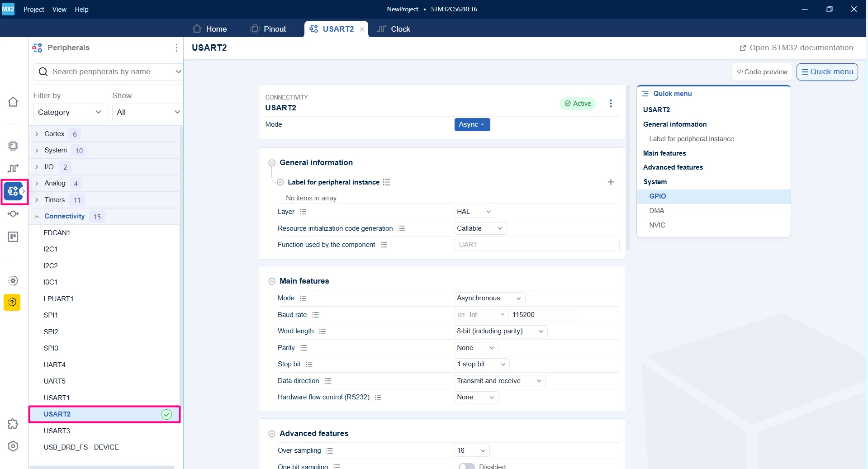Open the Stop bit dropdown
The image size is (868, 469).
click(482, 364)
